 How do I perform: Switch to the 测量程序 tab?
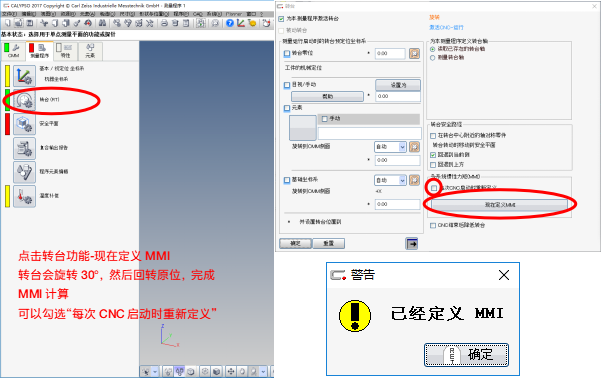(40, 51)
